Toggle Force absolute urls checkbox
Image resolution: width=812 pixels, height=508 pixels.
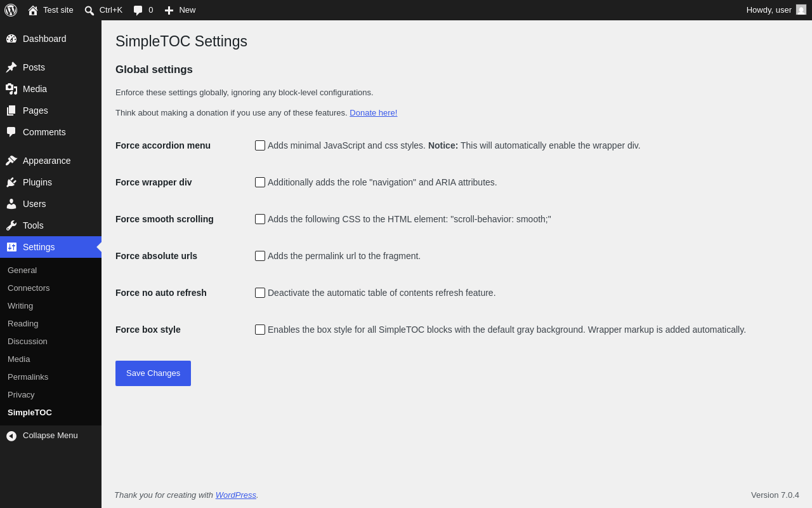click(260, 256)
